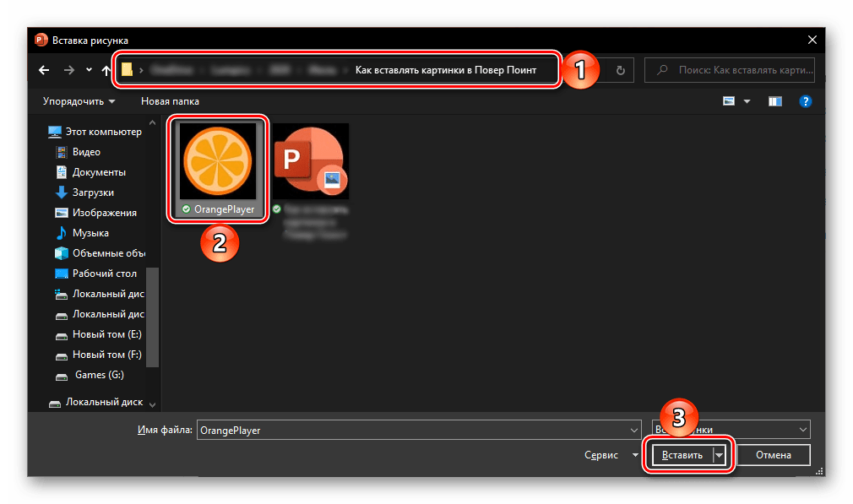Viewport: 853px width, 504px height.
Task: Click the Имя файла input field
Action: pos(418,430)
